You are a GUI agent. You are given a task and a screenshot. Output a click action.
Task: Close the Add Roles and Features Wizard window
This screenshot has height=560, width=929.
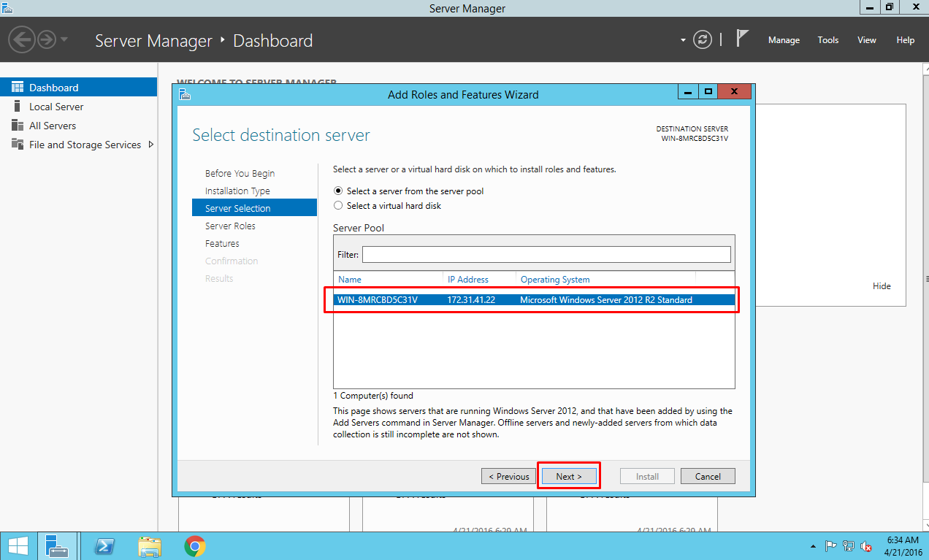(x=734, y=91)
